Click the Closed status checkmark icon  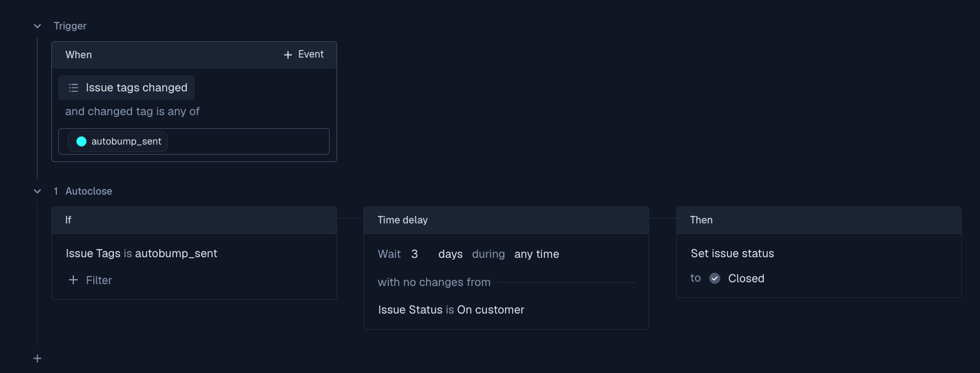point(714,278)
